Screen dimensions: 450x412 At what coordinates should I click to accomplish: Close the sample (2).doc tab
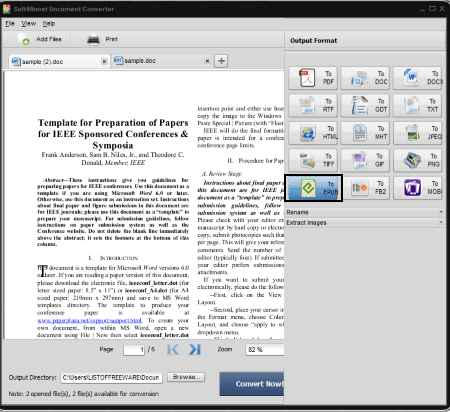[x=104, y=61]
